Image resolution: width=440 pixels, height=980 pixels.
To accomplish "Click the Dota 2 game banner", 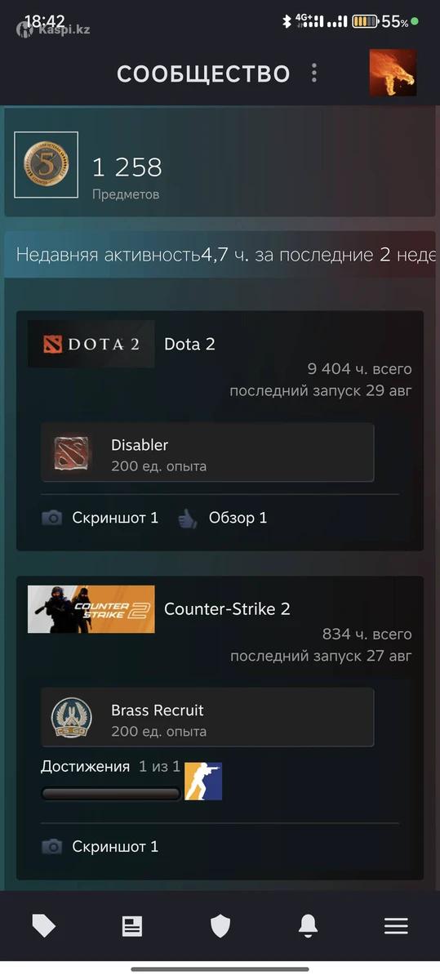I will pyautogui.click(x=91, y=344).
